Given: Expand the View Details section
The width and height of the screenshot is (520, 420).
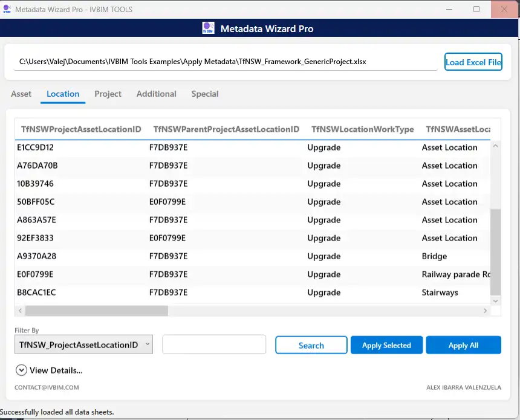Looking at the screenshot, I should 48,370.
